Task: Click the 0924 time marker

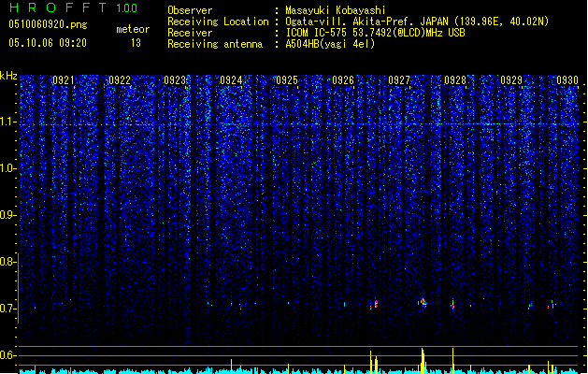Action: coord(231,80)
